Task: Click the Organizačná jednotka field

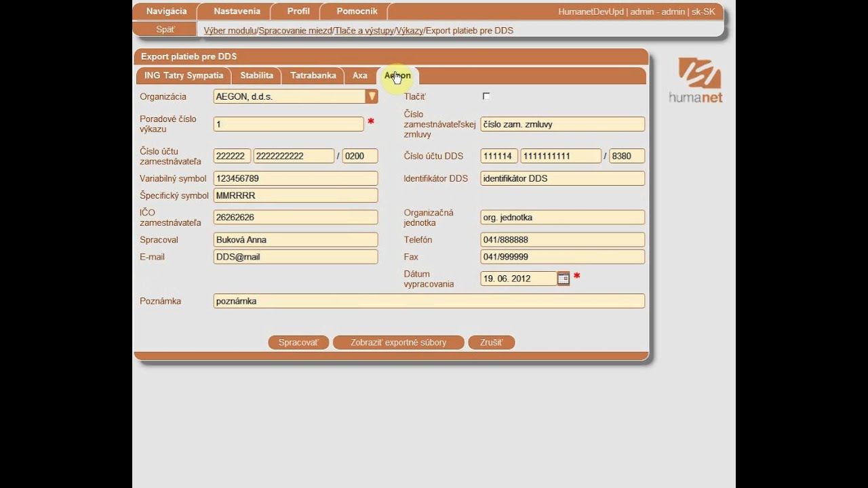Action: point(563,218)
